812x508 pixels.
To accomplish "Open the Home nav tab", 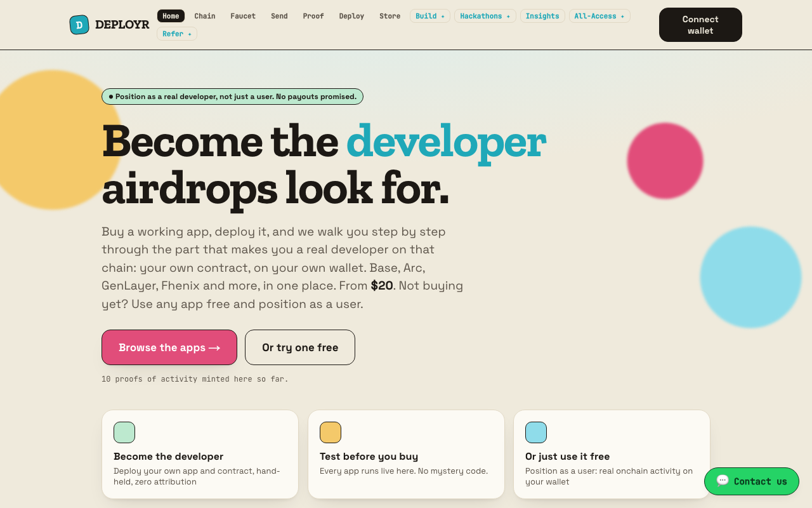I will click(171, 16).
